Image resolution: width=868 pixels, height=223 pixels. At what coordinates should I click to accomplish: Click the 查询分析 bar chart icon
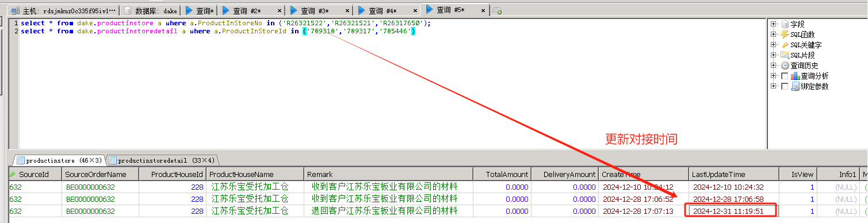pyautogui.click(x=796, y=76)
